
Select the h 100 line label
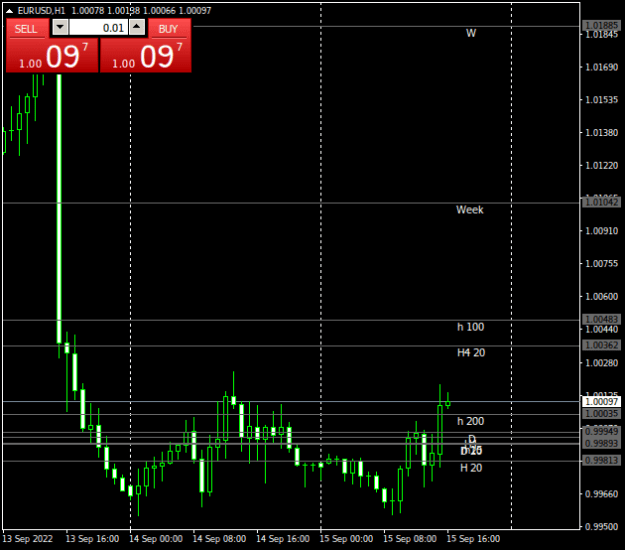[x=470, y=327]
